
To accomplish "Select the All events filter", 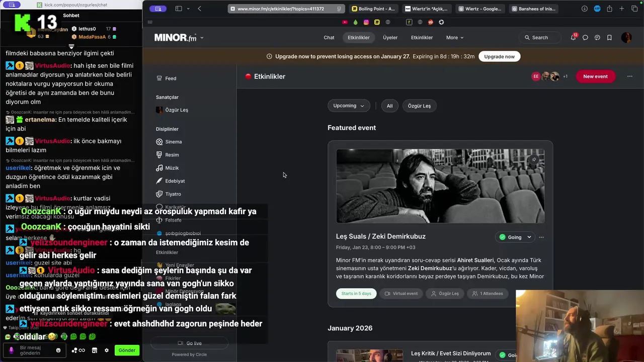I will click(x=389, y=106).
